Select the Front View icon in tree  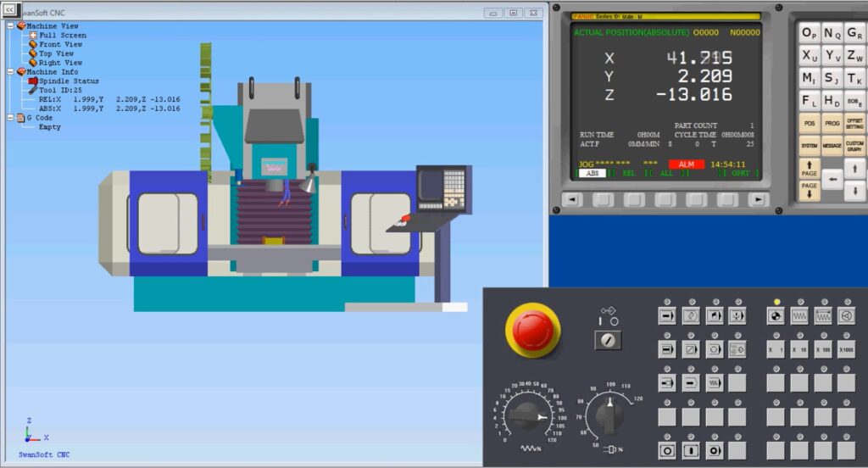click(33, 44)
